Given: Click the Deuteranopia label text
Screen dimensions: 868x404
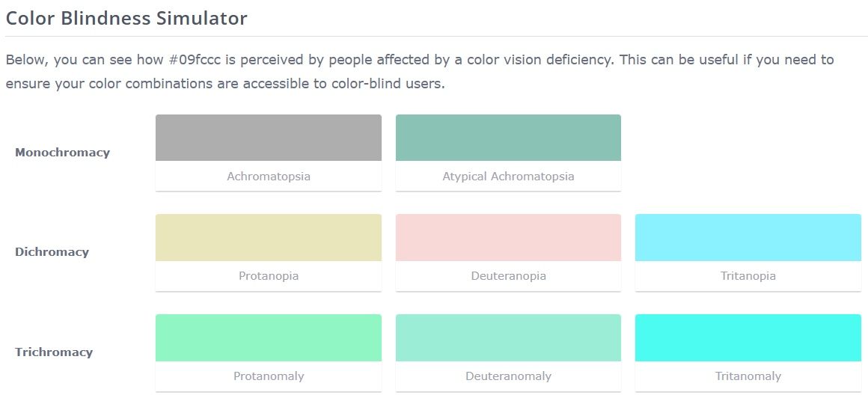Looking at the screenshot, I should pyautogui.click(x=508, y=276).
